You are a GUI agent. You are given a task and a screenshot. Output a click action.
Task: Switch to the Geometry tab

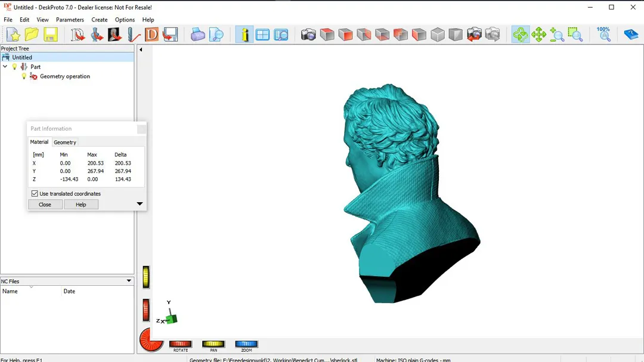65,142
